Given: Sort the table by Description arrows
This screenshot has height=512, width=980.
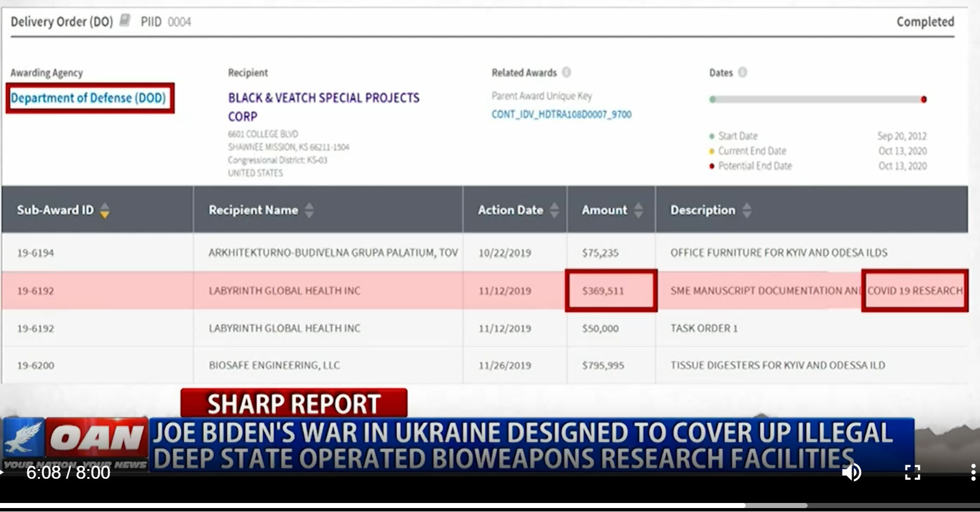Looking at the screenshot, I should click(747, 211).
